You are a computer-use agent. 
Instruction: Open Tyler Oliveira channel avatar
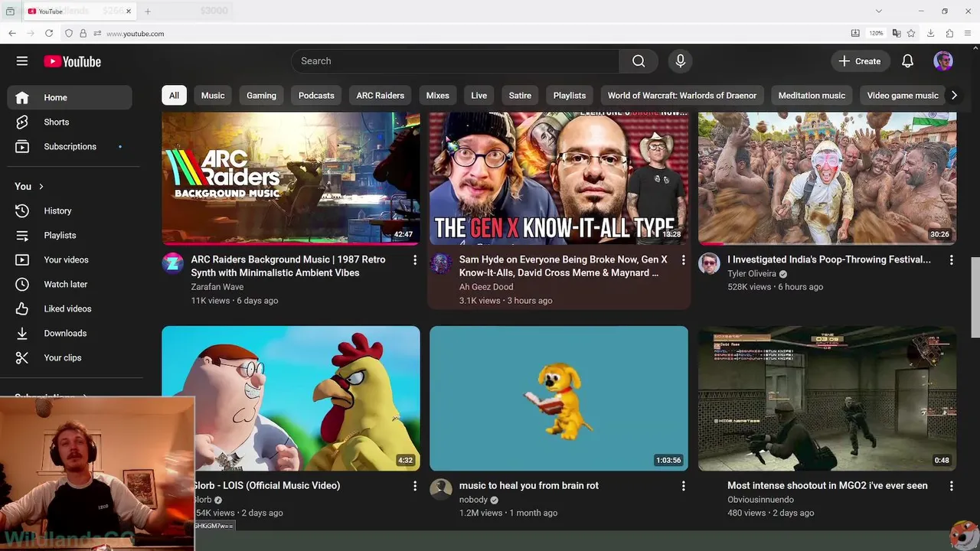pyautogui.click(x=709, y=263)
